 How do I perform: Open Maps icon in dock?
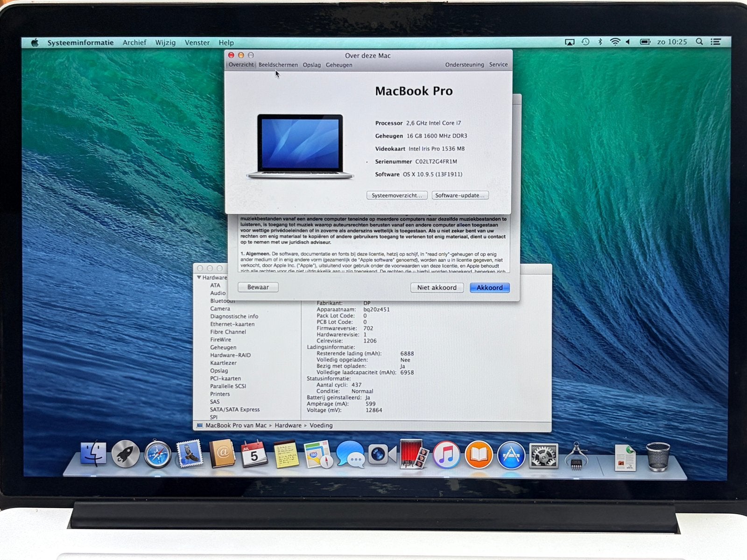[x=318, y=454]
